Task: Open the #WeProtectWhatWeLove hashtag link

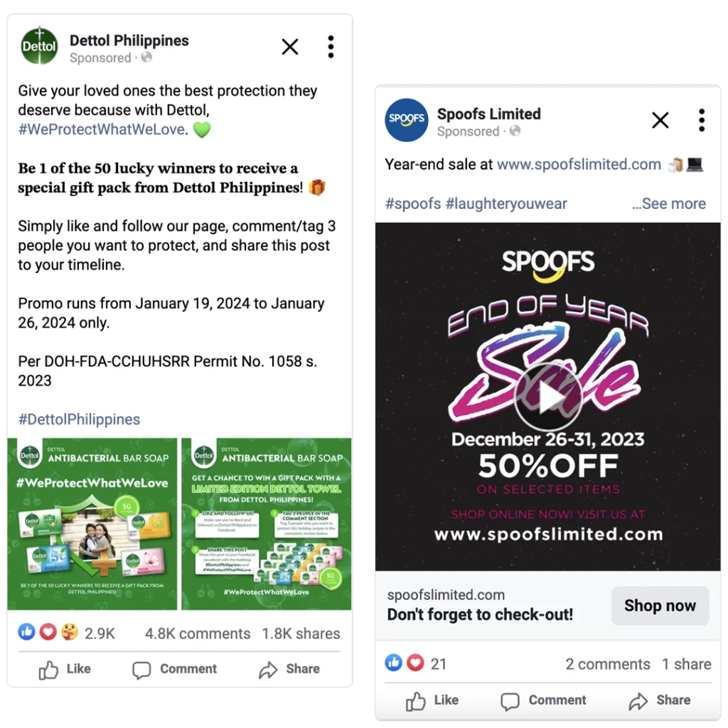Action: [x=102, y=129]
